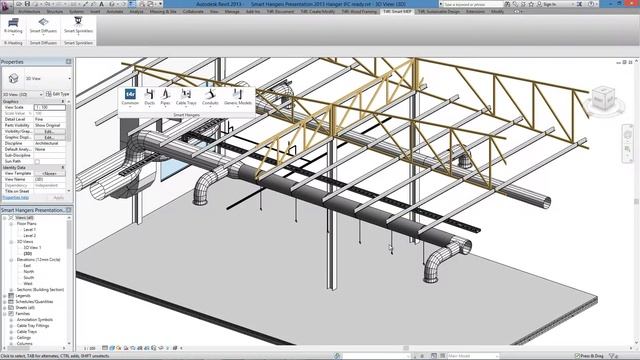
Task: Collapse the Floor Plans tree node
Action: 11,224
